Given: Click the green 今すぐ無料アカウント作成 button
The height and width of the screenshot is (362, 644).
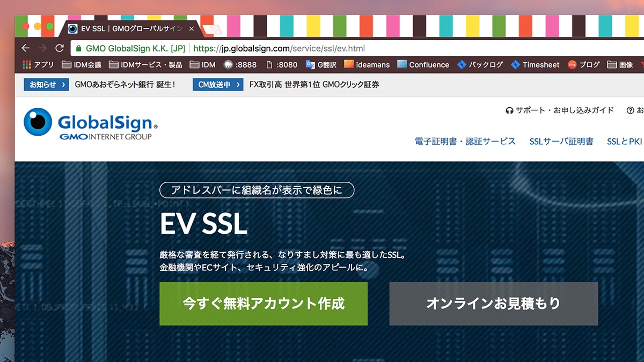Looking at the screenshot, I should pos(264,304).
